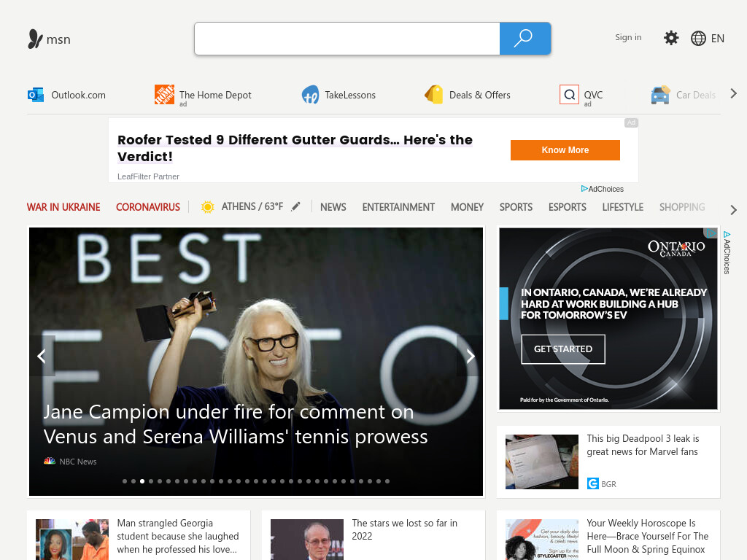The width and height of the screenshot is (747, 560).
Task: Click the NBC News source label
Action: [77, 462]
